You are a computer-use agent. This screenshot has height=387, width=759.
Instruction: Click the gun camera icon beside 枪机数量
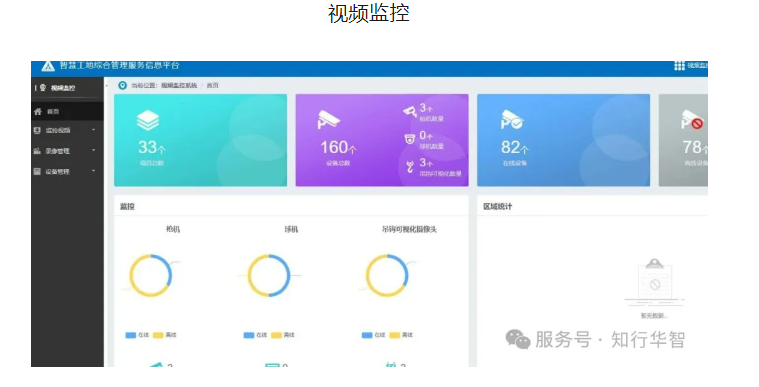[x=410, y=112]
